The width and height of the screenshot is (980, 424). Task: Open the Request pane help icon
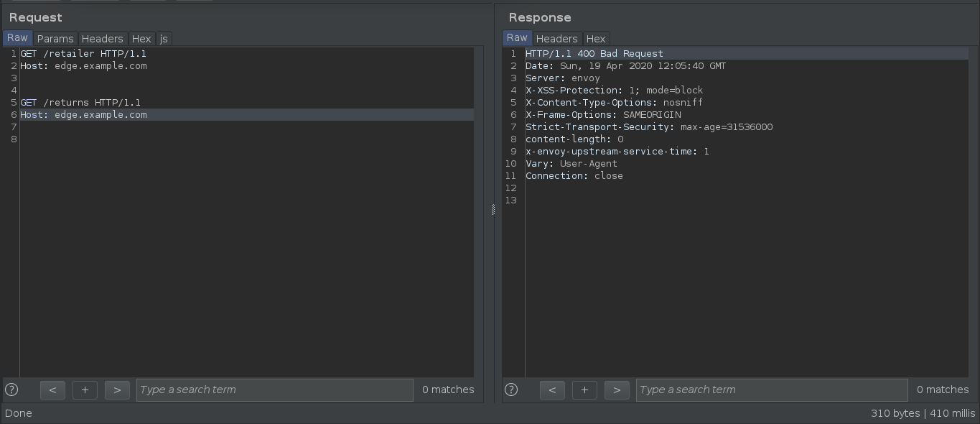11,390
